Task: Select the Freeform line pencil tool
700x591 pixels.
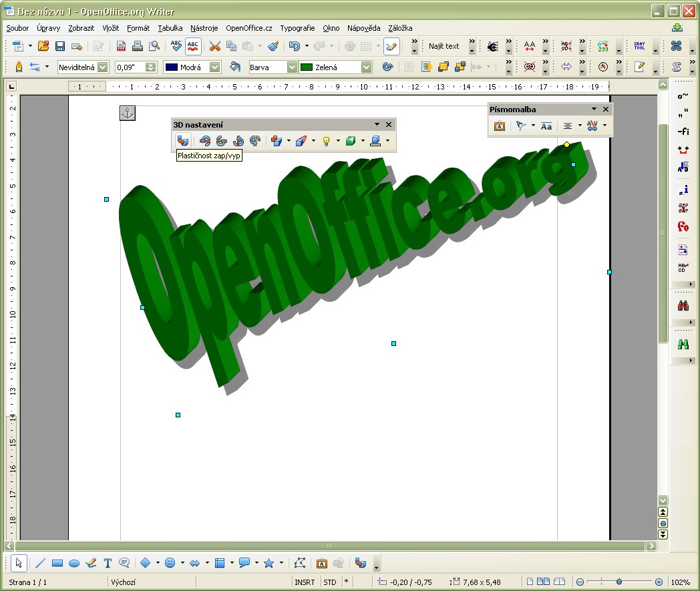Action: coord(91,563)
